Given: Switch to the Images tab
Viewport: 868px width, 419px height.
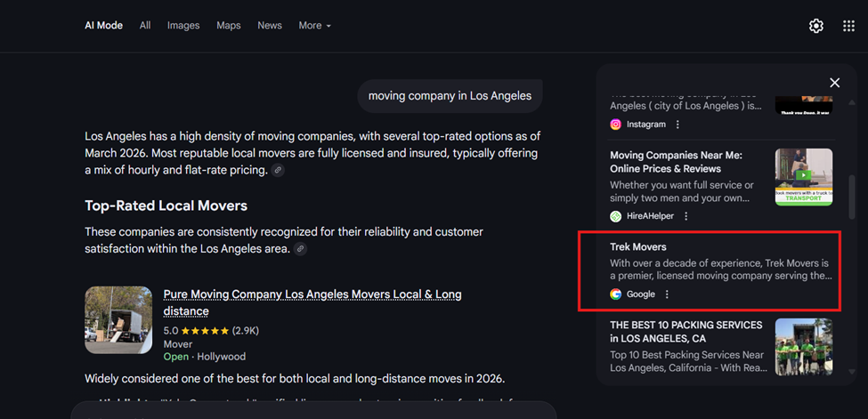Looking at the screenshot, I should point(183,26).
